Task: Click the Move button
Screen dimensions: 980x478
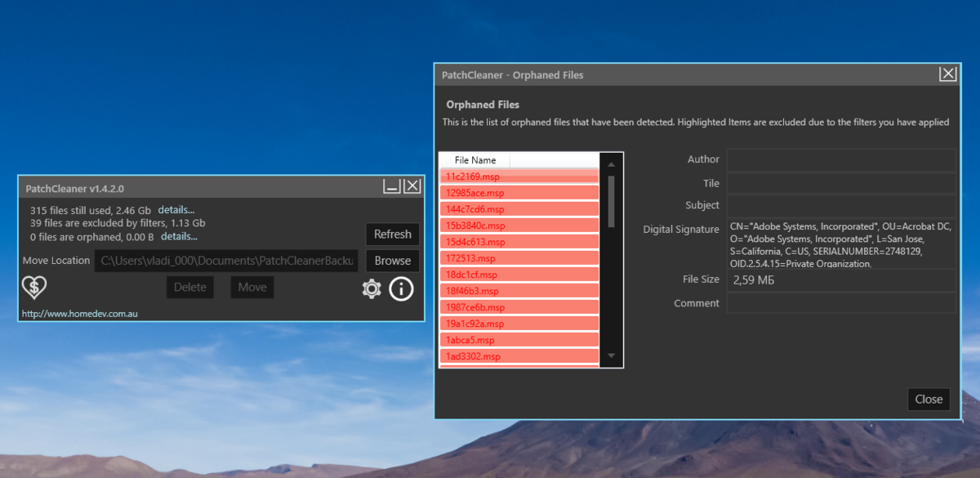Action: [x=252, y=287]
